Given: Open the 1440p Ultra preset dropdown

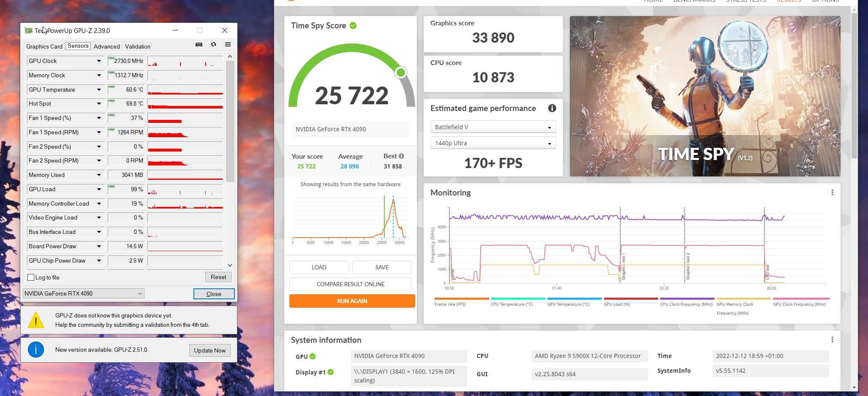Looking at the screenshot, I should coord(493,143).
